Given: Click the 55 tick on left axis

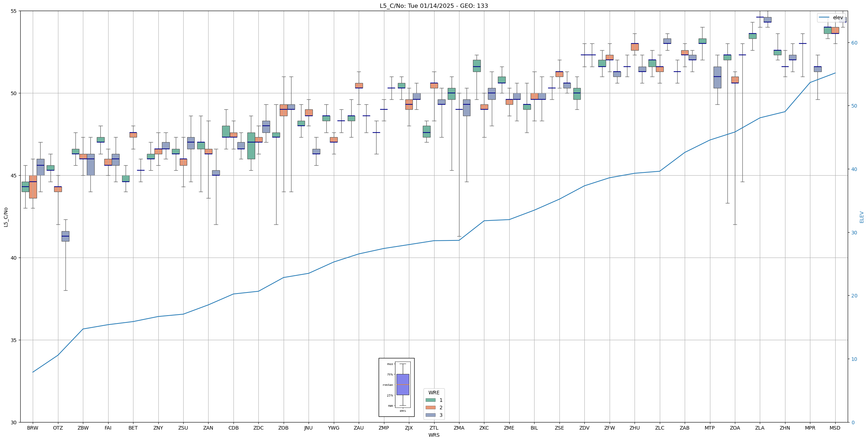Looking at the screenshot, I should [x=14, y=11].
